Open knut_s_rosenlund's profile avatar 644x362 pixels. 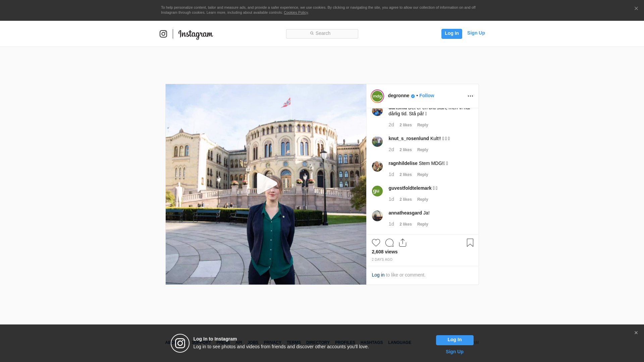[x=377, y=141]
